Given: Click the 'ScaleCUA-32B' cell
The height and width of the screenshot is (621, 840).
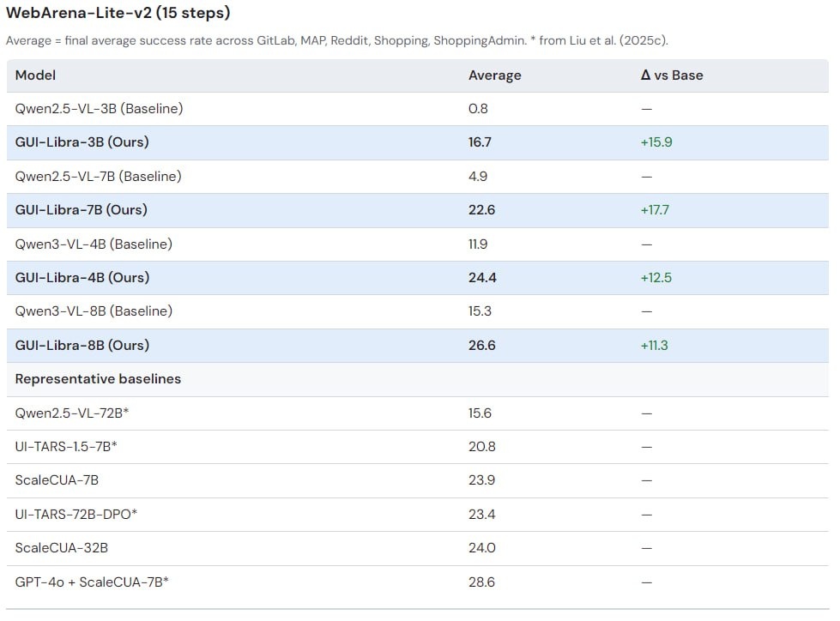Looking at the screenshot, I should coord(62,548).
